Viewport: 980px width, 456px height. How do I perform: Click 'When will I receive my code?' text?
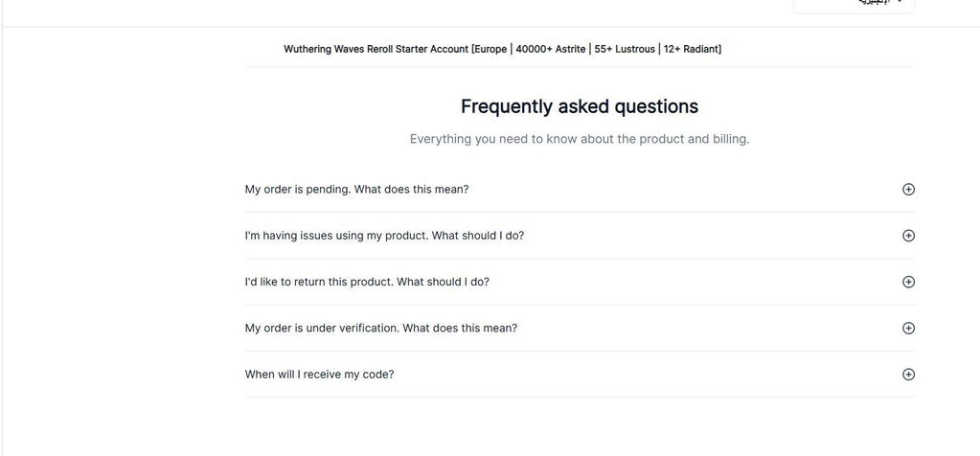[x=319, y=375]
